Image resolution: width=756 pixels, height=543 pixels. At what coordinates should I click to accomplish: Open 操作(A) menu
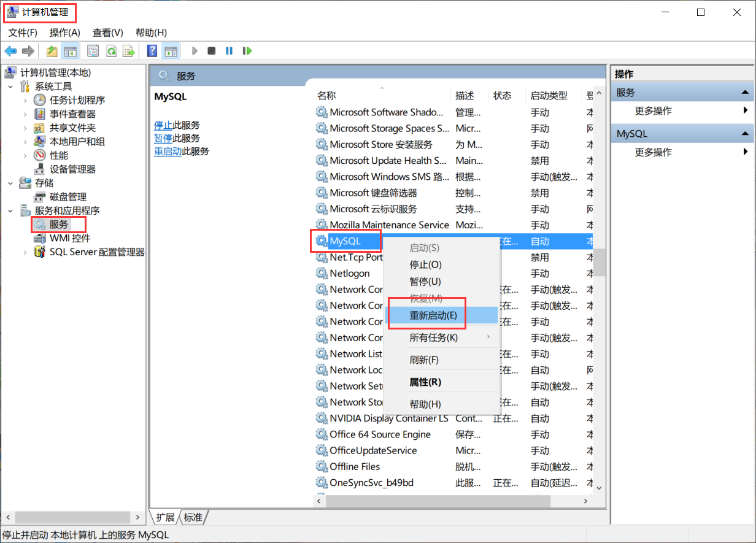(x=65, y=33)
